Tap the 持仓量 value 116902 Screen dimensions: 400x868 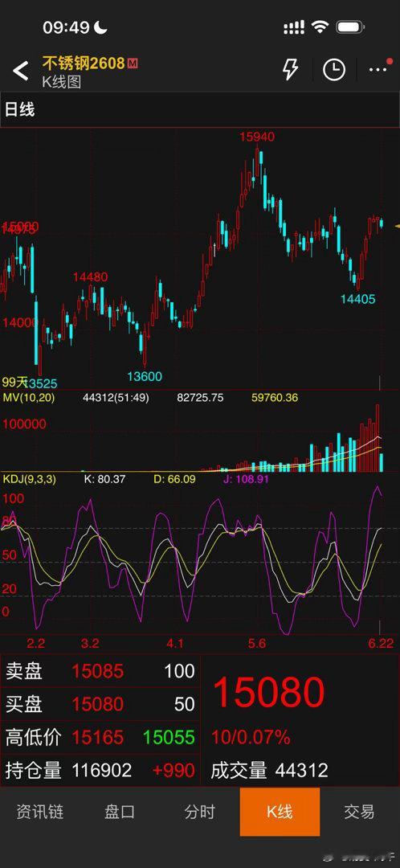tap(102, 770)
